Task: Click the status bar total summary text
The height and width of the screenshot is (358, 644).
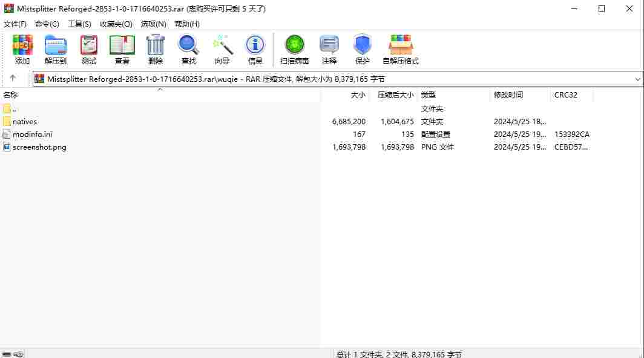Action: (399, 354)
